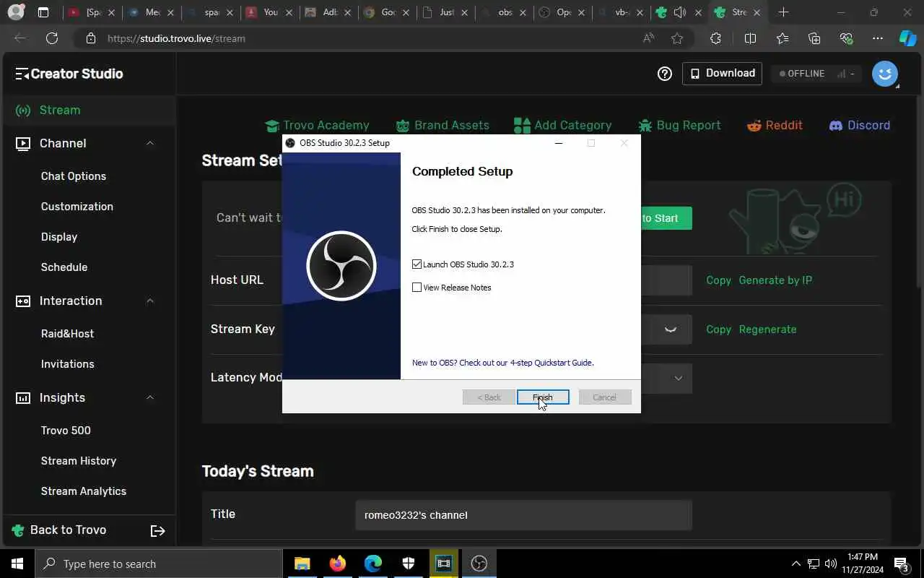Screen dimensions: 924x578
Task: Open Customization page
Action: coord(77,207)
